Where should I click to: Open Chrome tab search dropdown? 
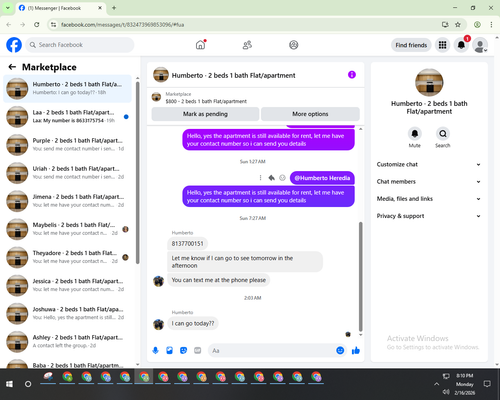click(x=7, y=8)
